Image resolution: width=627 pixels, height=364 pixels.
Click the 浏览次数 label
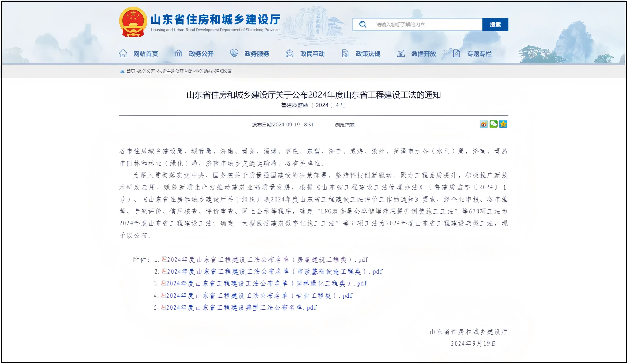345,125
